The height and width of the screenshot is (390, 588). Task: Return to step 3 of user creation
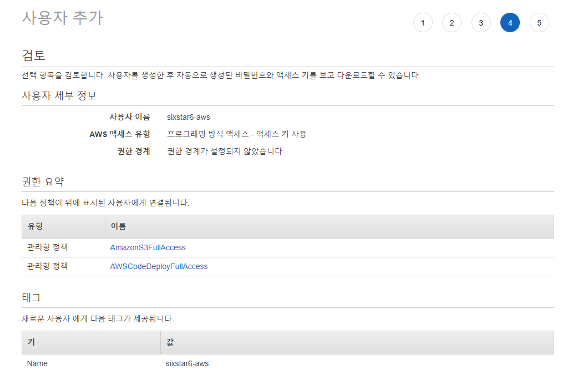click(x=481, y=23)
